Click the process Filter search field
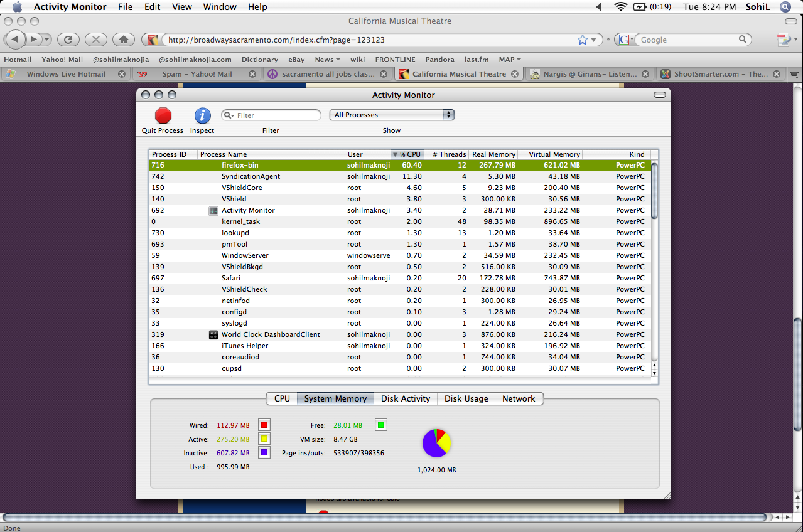This screenshot has height=532, width=803. coord(271,115)
